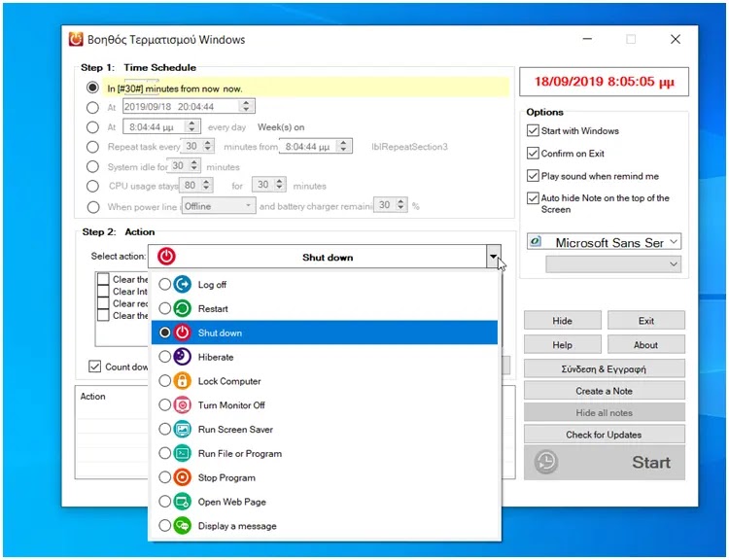Adjust the Repeat task every 30 spinner

(208, 146)
